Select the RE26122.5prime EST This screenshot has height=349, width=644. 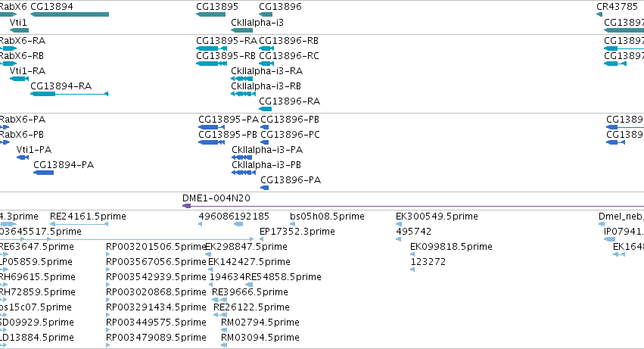[x=220, y=315]
